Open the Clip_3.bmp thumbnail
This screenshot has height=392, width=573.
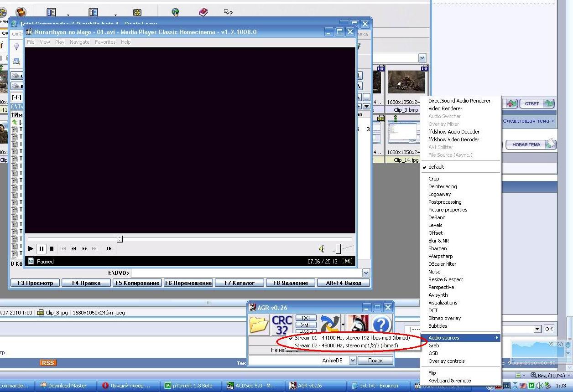click(406, 82)
